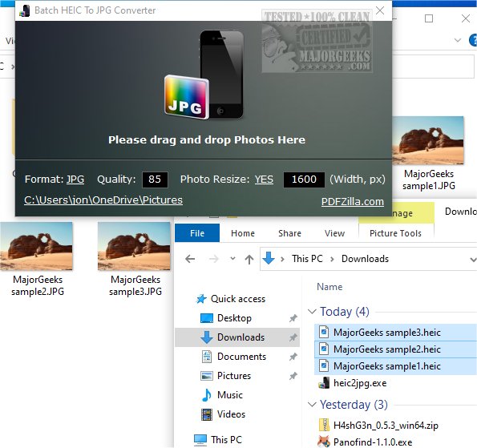Click the Desktop icon in sidebar
Viewport: 477px width, 448px height.
[207, 318]
